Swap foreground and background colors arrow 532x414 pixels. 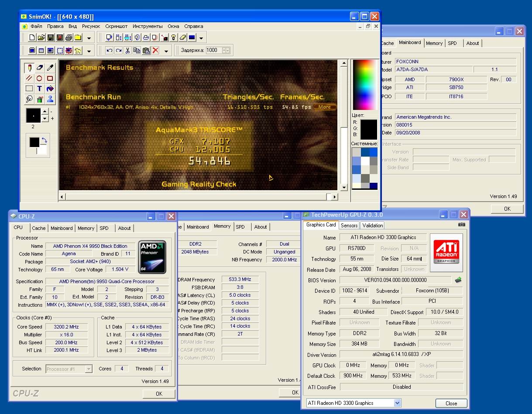[x=44, y=140]
